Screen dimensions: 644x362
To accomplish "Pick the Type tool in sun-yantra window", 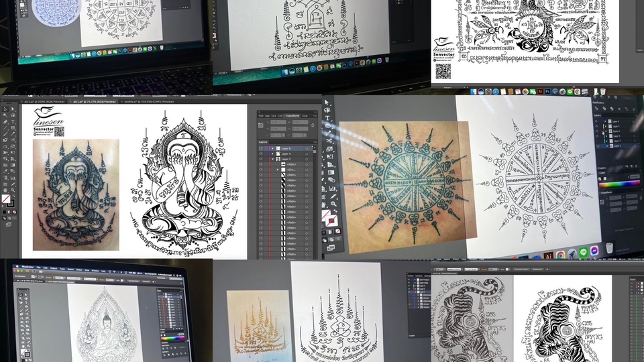I will point(327,118).
